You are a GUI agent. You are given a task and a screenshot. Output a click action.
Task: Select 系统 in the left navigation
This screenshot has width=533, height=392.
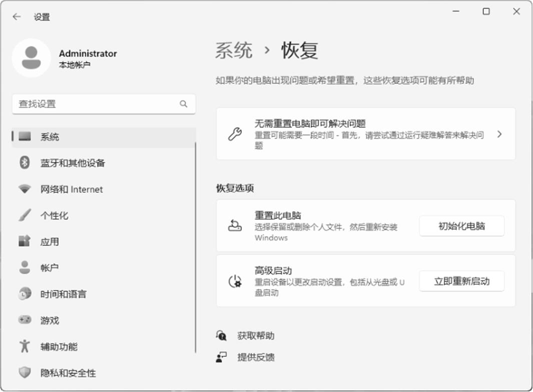pyautogui.click(x=50, y=137)
